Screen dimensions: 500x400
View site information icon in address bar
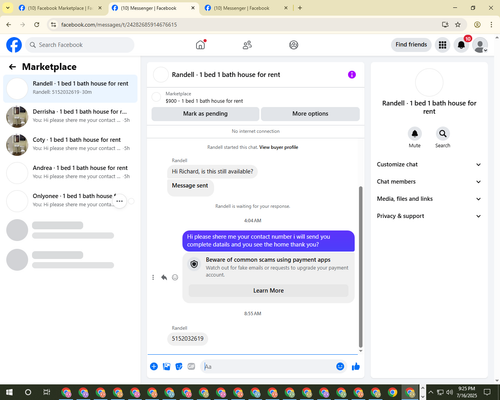[x=53, y=25]
